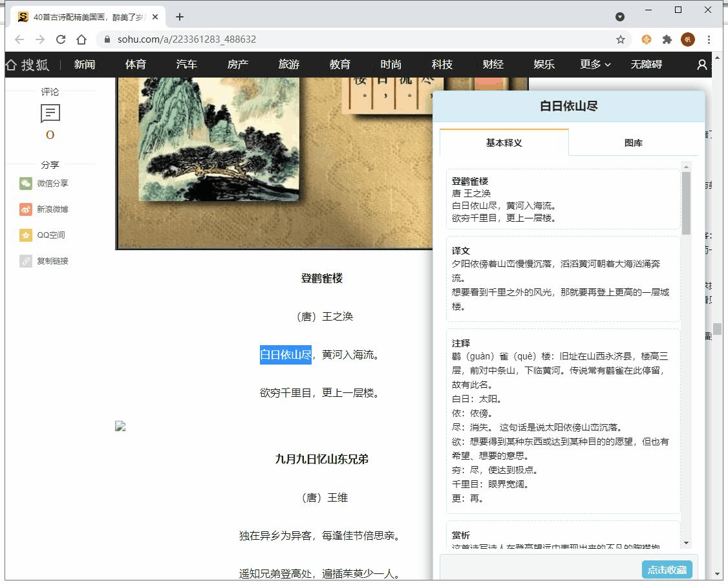Close the 40首古诗配精美国画 tab
Image resolution: width=728 pixels, height=585 pixels.
(x=155, y=17)
